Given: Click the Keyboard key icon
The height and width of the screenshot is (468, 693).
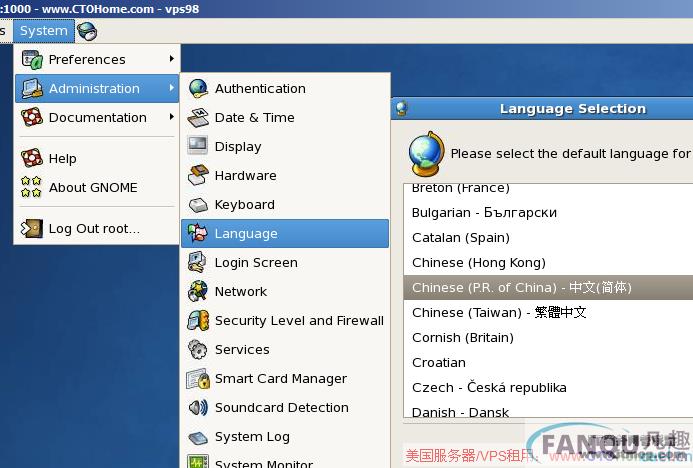Looking at the screenshot, I should tap(198, 205).
